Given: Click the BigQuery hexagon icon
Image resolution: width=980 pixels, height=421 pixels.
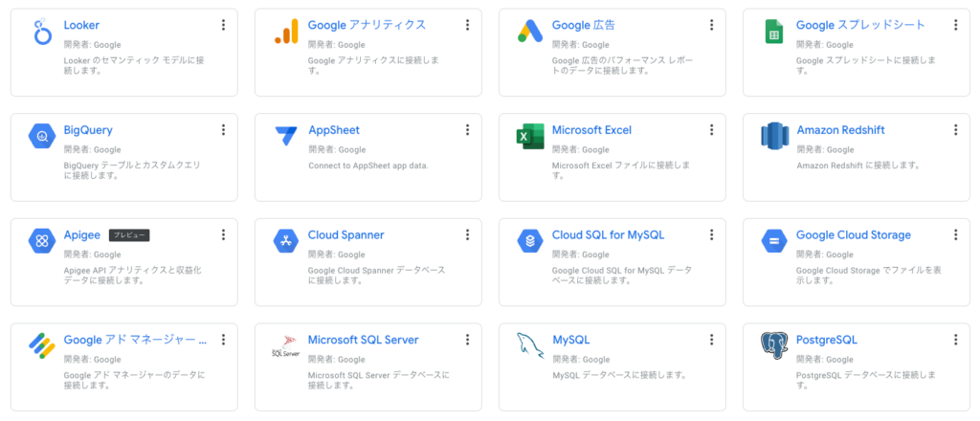Looking at the screenshot, I should coord(43,137).
